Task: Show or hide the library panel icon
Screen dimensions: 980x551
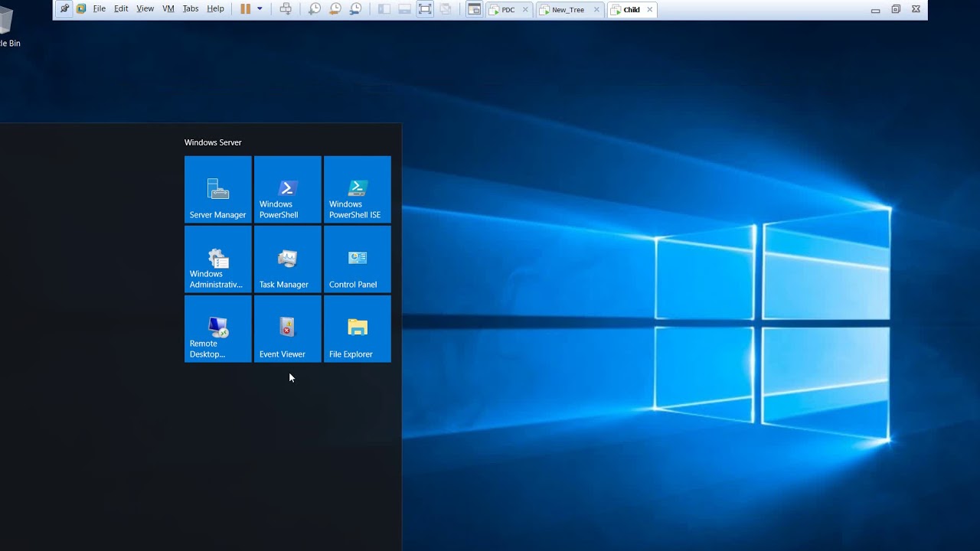Action: tap(384, 9)
